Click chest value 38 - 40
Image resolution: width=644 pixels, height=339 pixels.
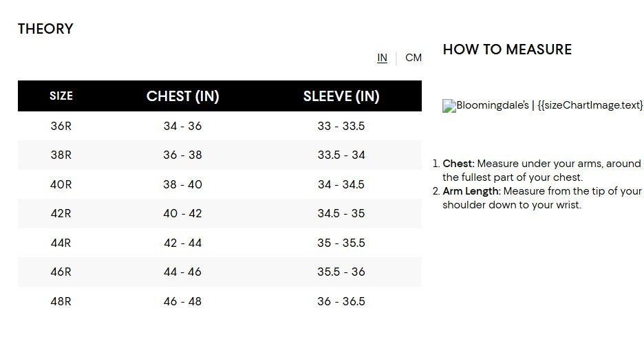pyautogui.click(x=182, y=184)
